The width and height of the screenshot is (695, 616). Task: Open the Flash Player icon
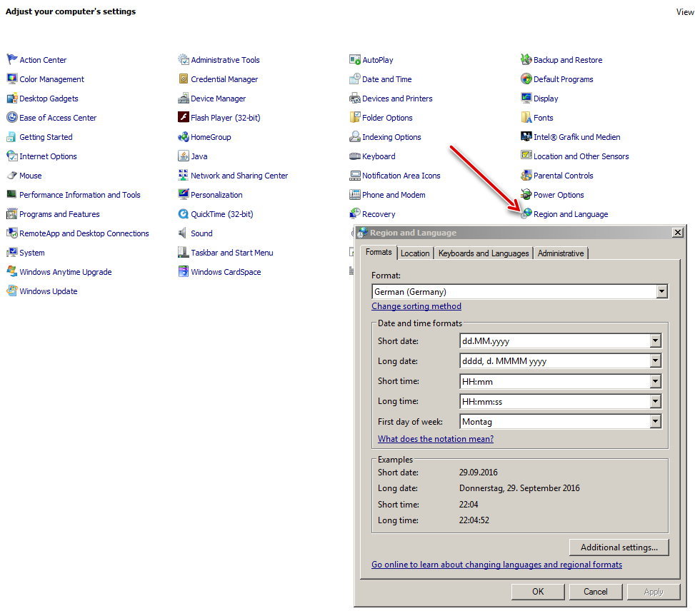184,118
